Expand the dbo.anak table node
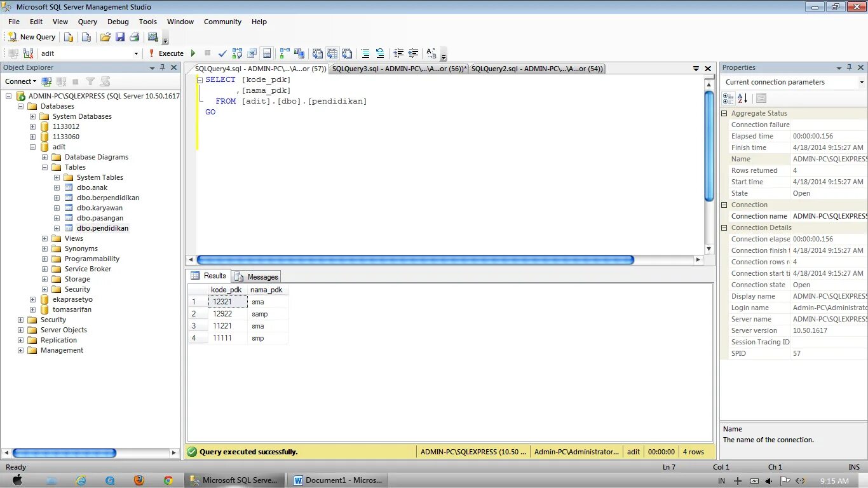 (57, 187)
